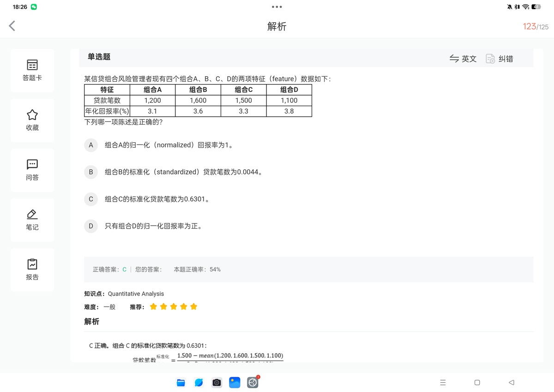
Task: Select answer option C
Action: pyautogui.click(x=91, y=199)
